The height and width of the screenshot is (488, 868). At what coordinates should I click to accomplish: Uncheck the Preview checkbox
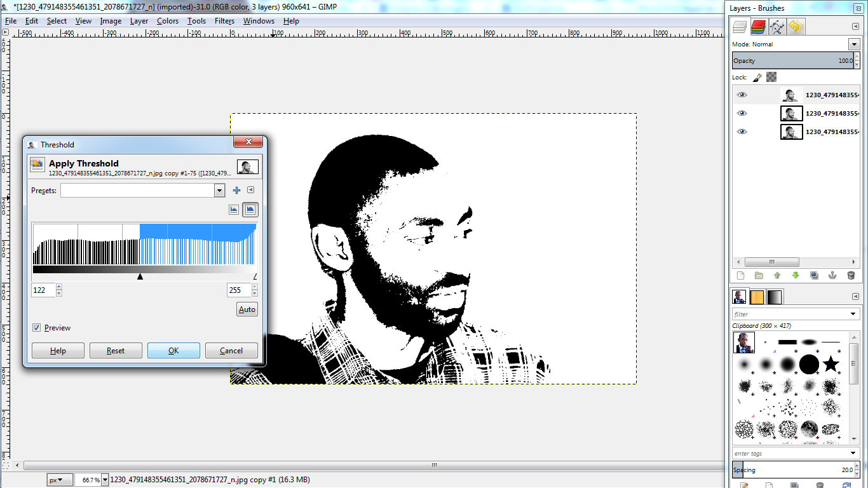(x=37, y=328)
